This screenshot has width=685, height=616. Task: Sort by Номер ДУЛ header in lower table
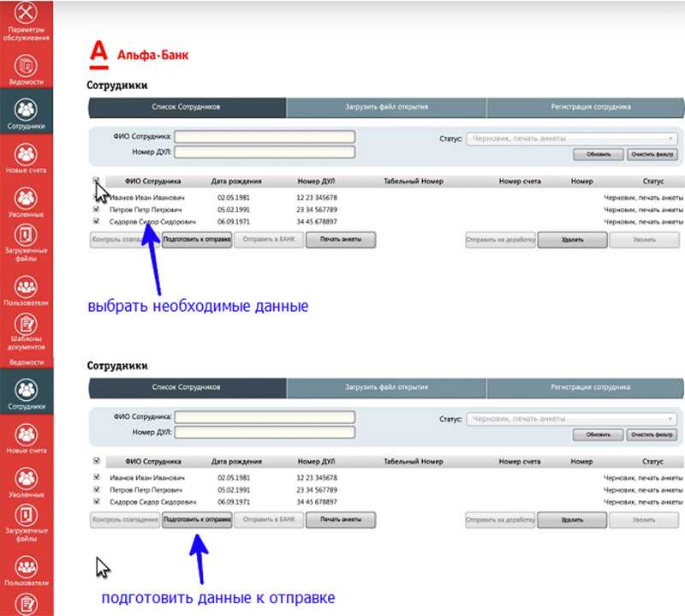316,462
